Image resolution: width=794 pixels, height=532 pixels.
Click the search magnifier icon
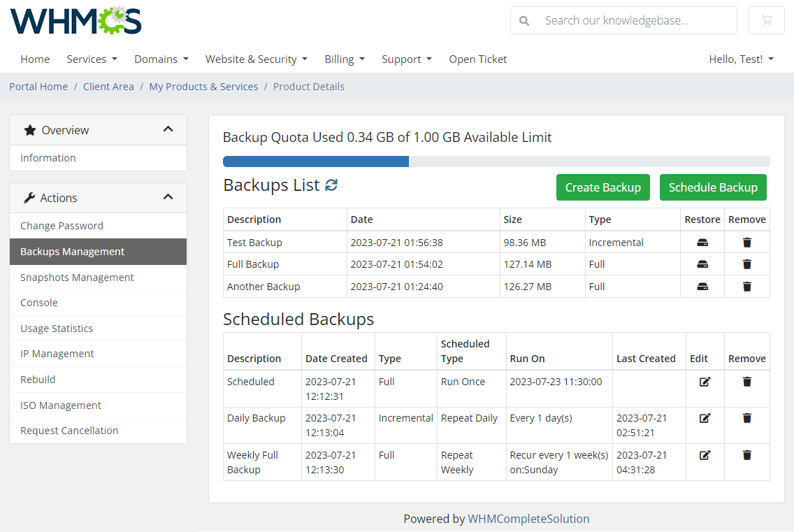coord(524,20)
